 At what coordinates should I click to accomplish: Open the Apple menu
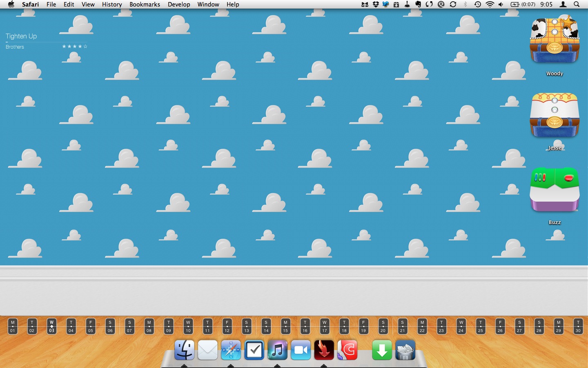click(11, 4)
